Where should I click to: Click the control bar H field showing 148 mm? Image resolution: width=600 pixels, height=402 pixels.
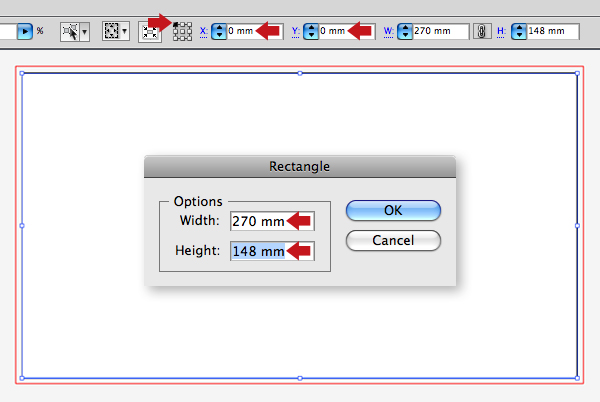pyautogui.click(x=553, y=31)
